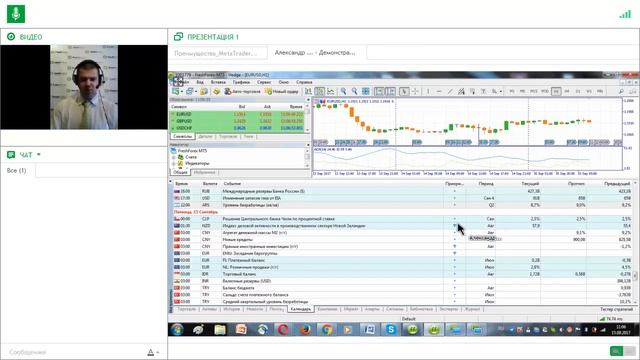
Task: Open the Вставка menu
Action: click(x=218, y=82)
